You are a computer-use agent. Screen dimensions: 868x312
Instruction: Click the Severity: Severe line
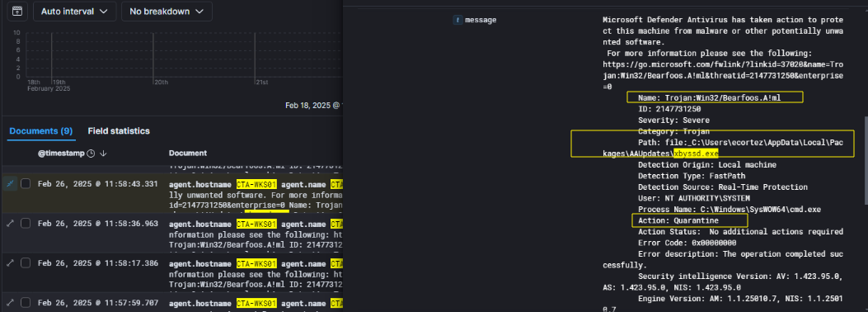pos(673,121)
